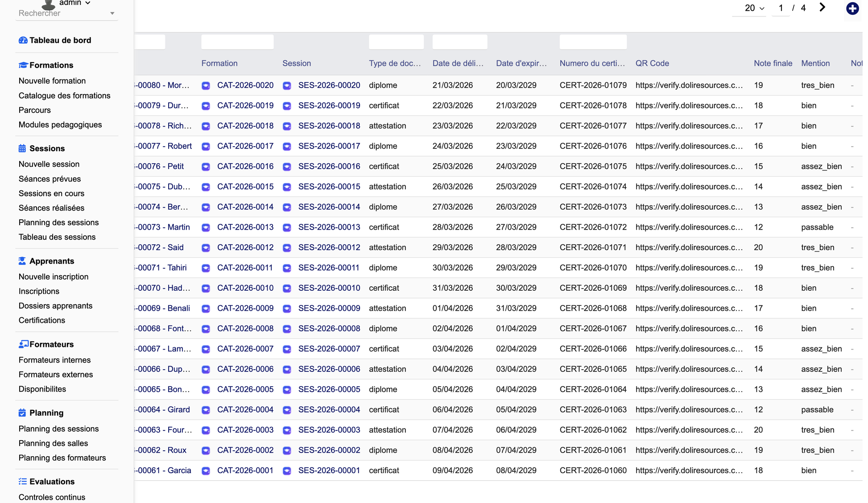The width and height of the screenshot is (868, 503).
Task: Click the Planning calendar-check icon
Action: click(22, 413)
